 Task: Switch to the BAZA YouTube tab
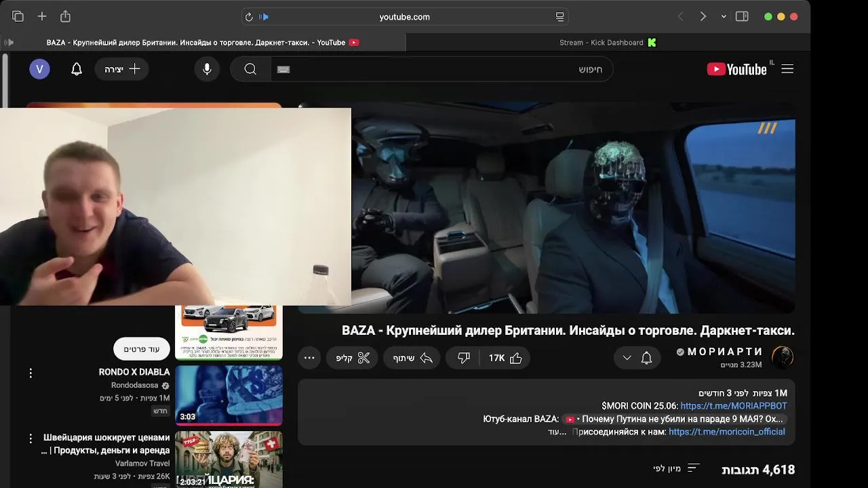coord(203,43)
